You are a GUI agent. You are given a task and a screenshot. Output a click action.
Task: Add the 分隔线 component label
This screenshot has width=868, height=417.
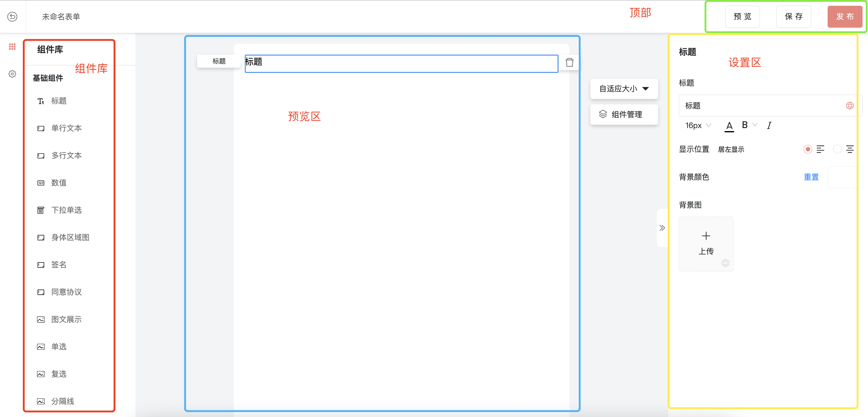[62, 401]
